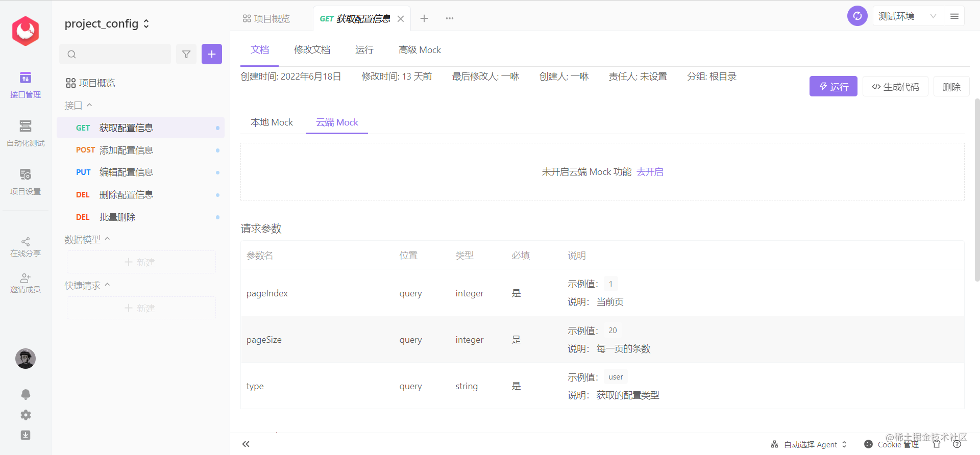Click 新建 under 快捷请求
The image size is (980, 455).
141,308
